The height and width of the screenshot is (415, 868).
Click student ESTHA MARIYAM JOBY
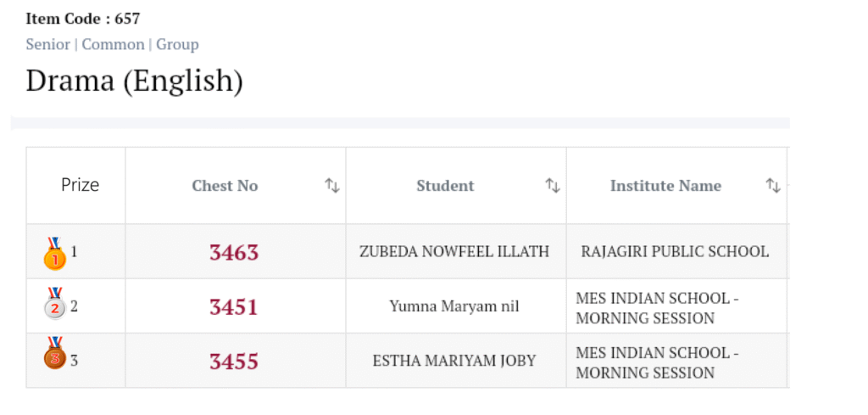tap(454, 361)
